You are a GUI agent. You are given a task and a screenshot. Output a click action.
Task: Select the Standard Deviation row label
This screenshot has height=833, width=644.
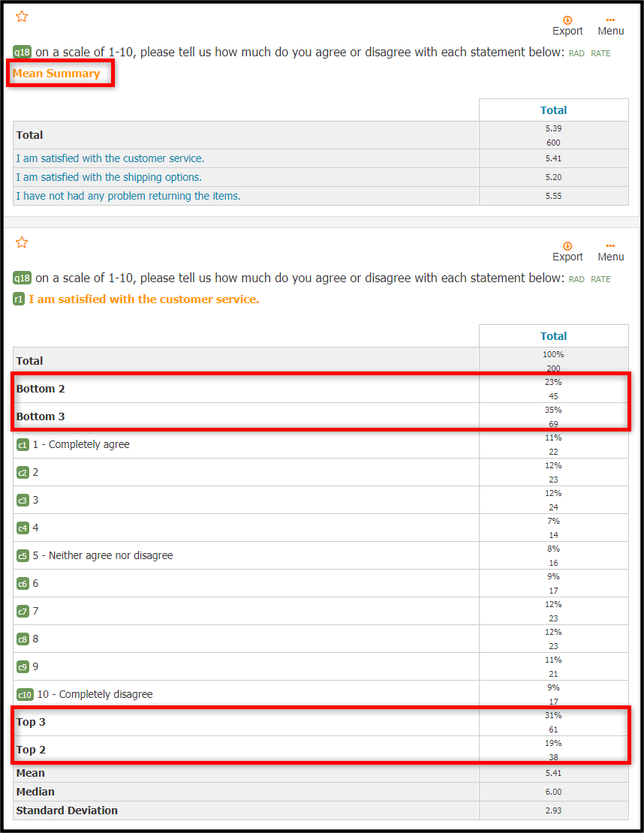pyautogui.click(x=67, y=810)
